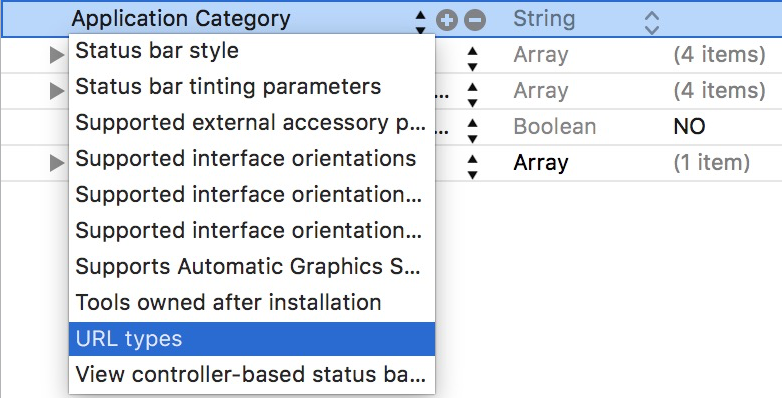Select View controller-based status bar option
782x398 pixels.
[x=252, y=374]
